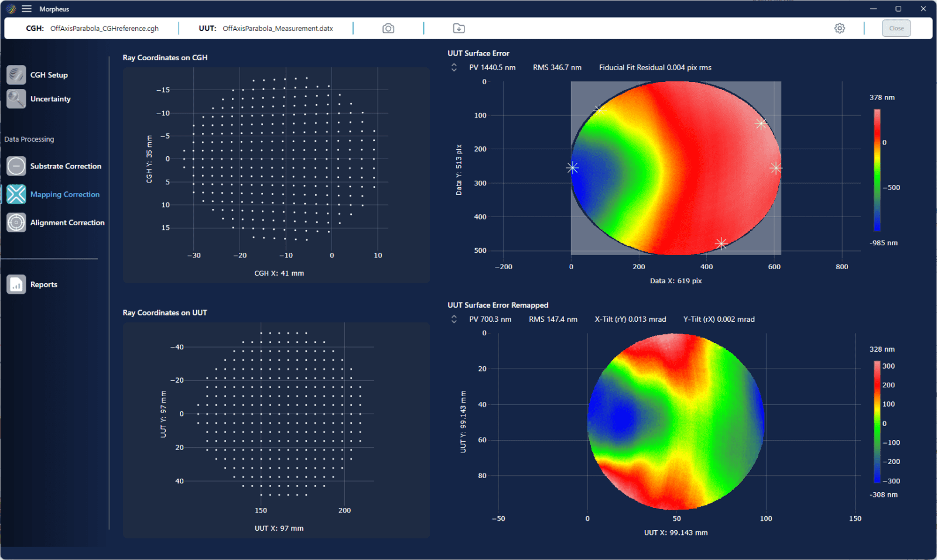This screenshot has height=560, width=937.
Task: Capture a screenshot with the camera icon
Action: click(x=388, y=28)
